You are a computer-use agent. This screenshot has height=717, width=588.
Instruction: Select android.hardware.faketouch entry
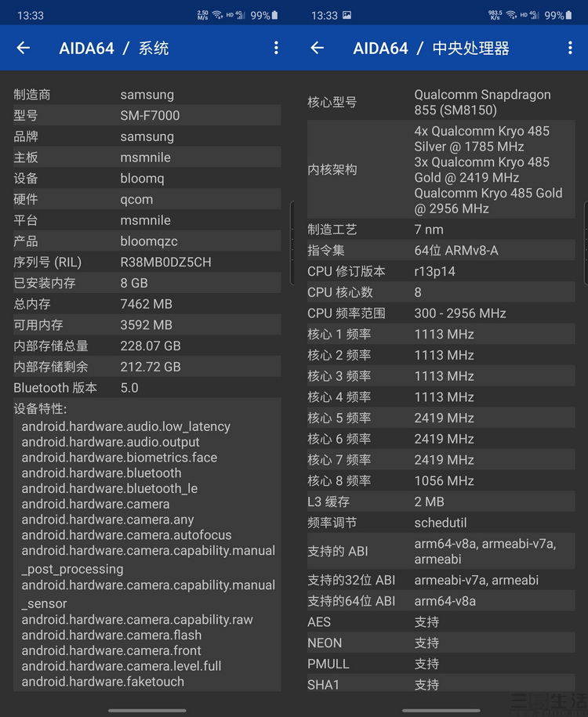[103, 682]
